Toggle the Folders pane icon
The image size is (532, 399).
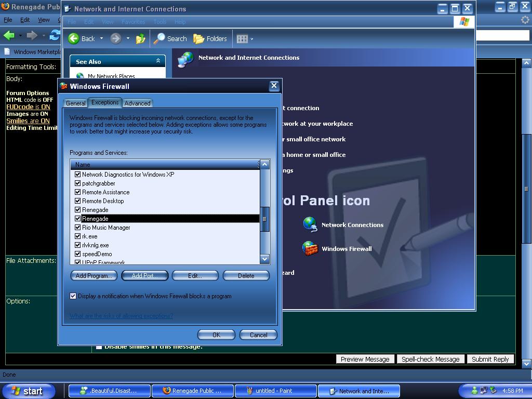point(199,38)
